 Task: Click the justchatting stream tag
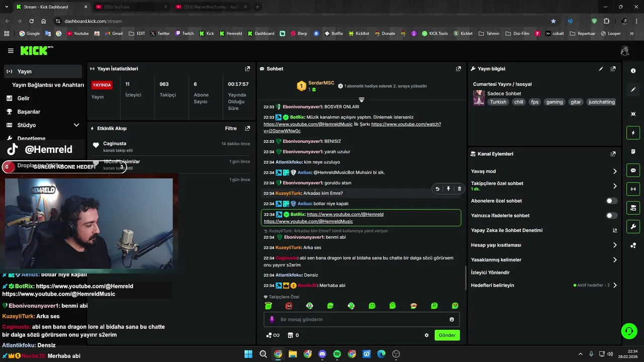click(x=601, y=102)
